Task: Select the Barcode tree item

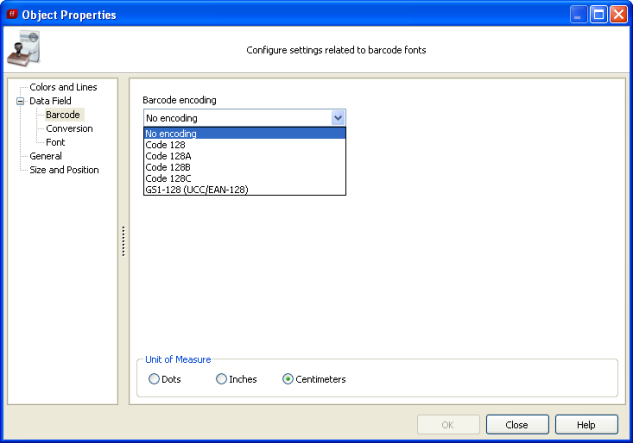Action: click(x=63, y=115)
